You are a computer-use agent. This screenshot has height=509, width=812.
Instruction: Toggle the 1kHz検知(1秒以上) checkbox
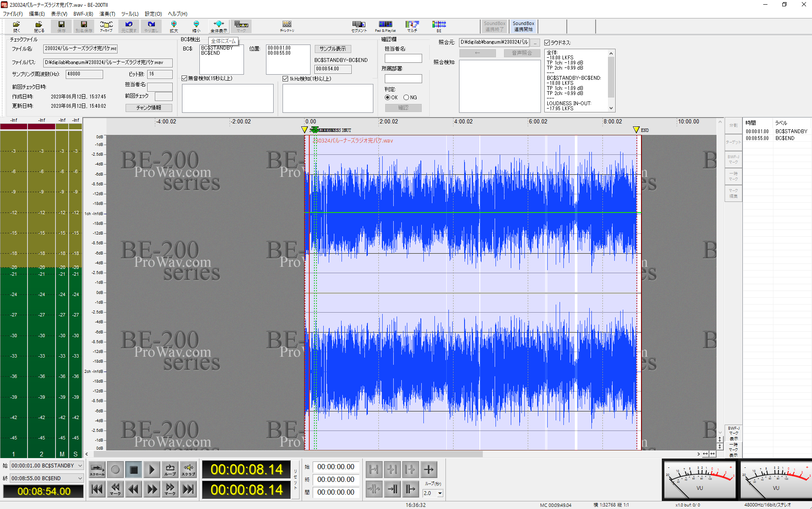286,78
